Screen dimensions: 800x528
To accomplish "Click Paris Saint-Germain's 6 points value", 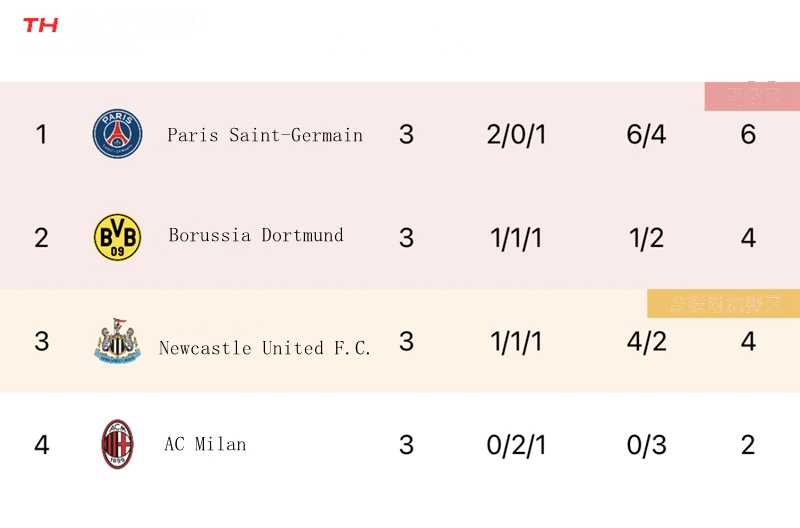I will pos(748,135).
